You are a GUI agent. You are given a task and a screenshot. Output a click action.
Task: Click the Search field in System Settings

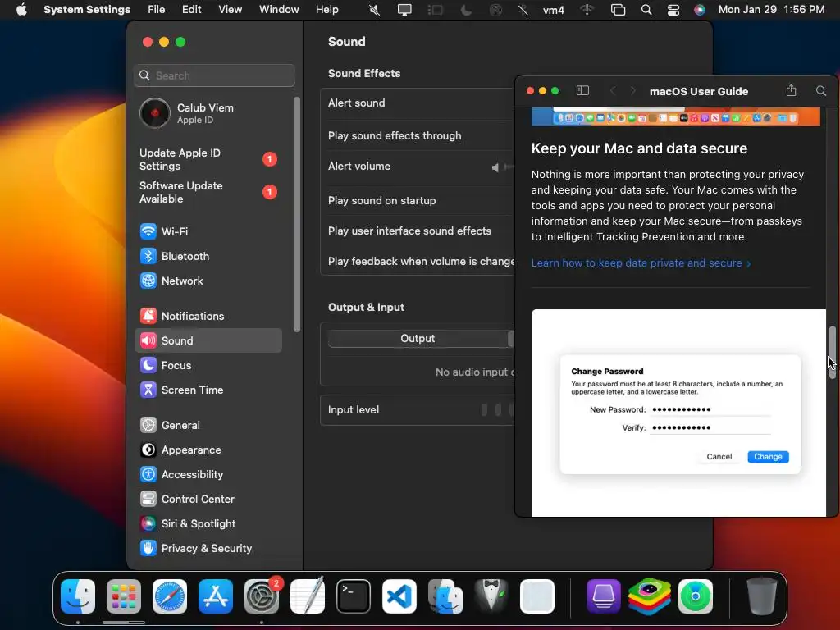coord(214,75)
